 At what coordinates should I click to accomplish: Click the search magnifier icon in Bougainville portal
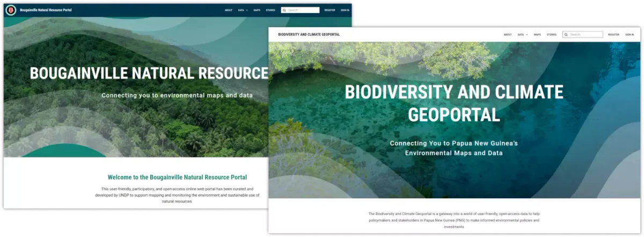click(x=284, y=10)
